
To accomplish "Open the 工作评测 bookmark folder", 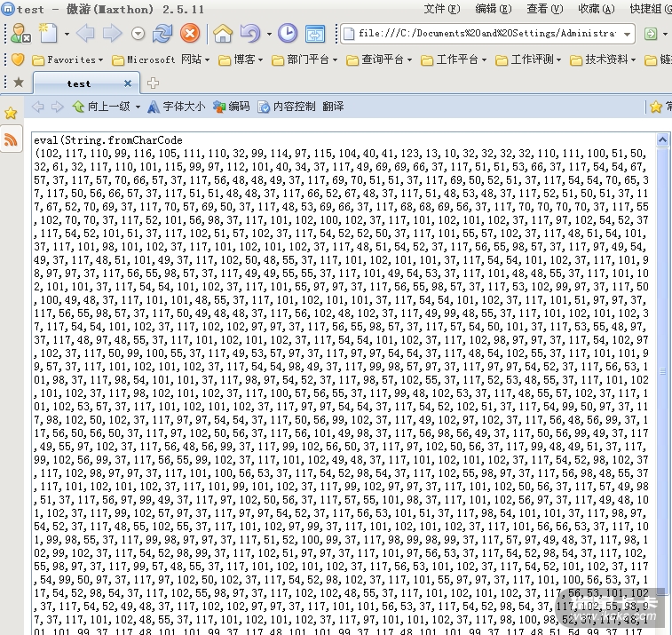I will (x=528, y=60).
